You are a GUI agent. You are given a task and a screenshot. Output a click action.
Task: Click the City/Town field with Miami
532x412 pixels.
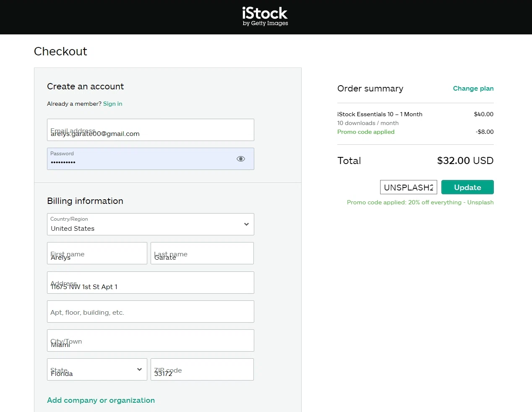(x=151, y=340)
